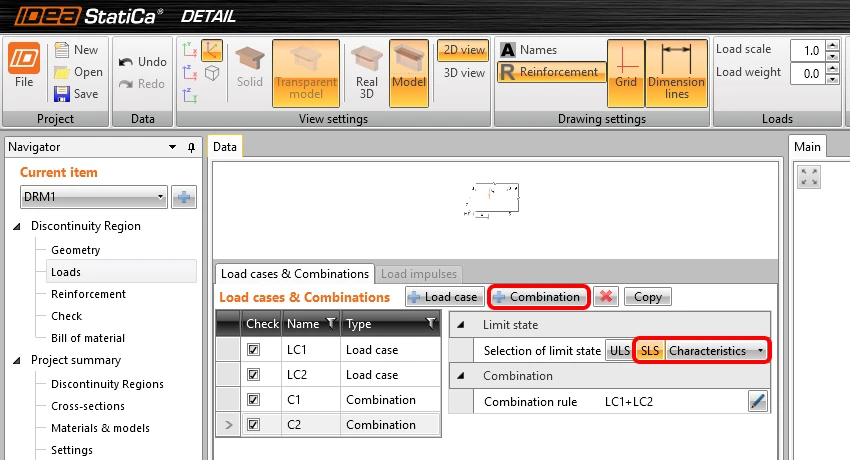Image resolution: width=850 pixels, height=460 pixels.
Task: Open Reinforcement in the Navigator
Action: click(x=88, y=294)
